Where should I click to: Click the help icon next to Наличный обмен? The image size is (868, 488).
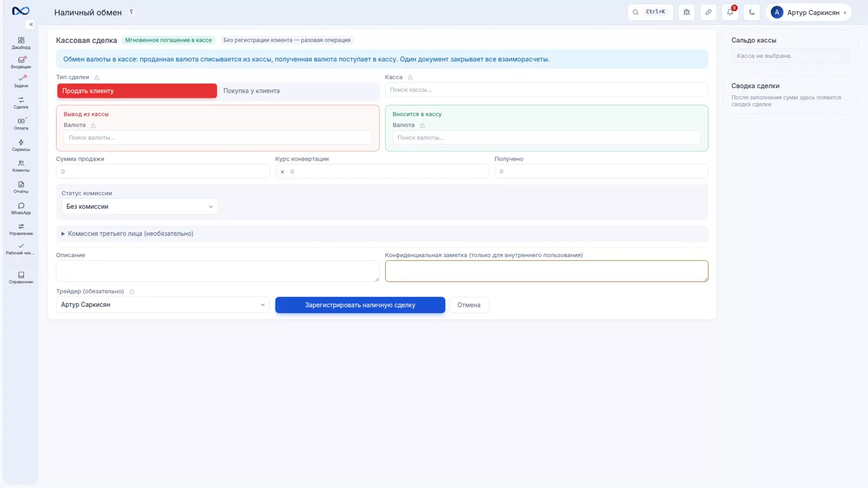pyautogui.click(x=131, y=12)
